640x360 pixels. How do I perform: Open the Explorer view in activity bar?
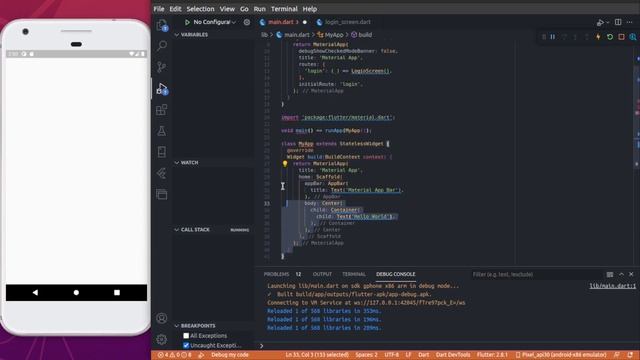click(162, 25)
